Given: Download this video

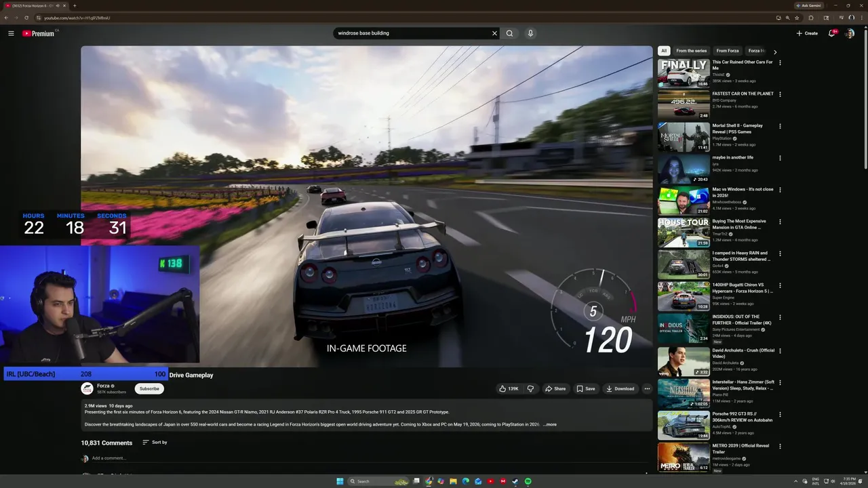Looking at the screenshot, I should click(x=620, y=388).
